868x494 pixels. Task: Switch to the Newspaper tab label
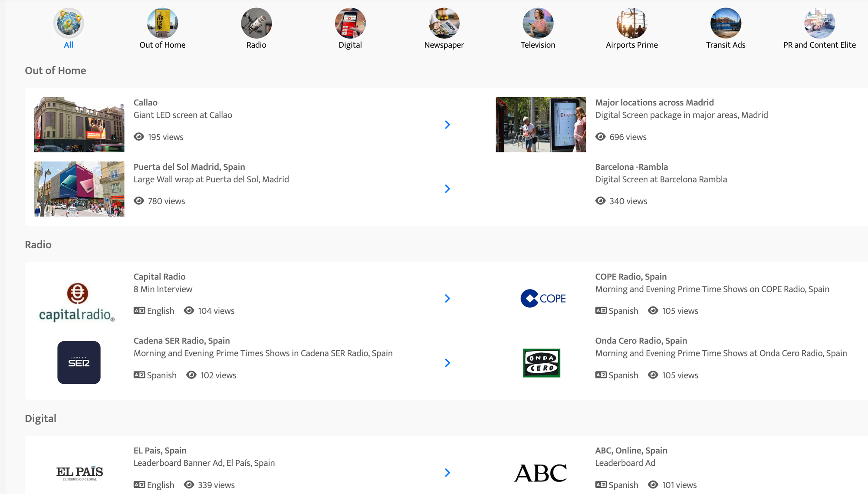[444, 45]
